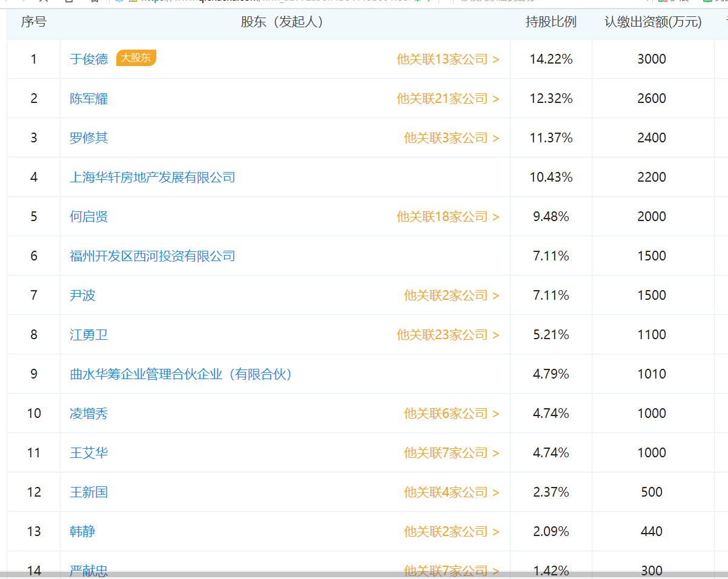The image size is (728, 579).
Task: View 于俊德's 13 associated companies
Action: tap(448, 59)
